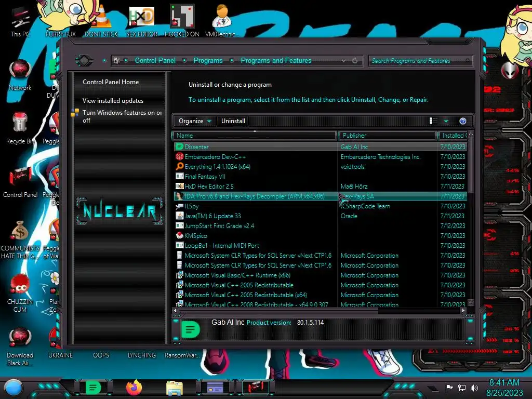This screenshot has height=399, width=532.
Task: Select JumpStart First Grade v2.4
Action: click(219, 225)
